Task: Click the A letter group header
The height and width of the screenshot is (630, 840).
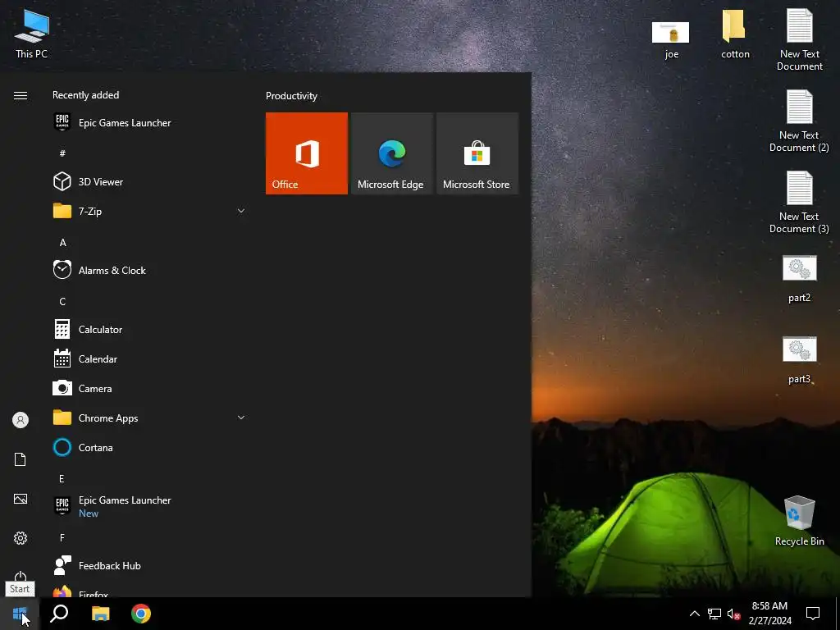Action: (62, 243)
